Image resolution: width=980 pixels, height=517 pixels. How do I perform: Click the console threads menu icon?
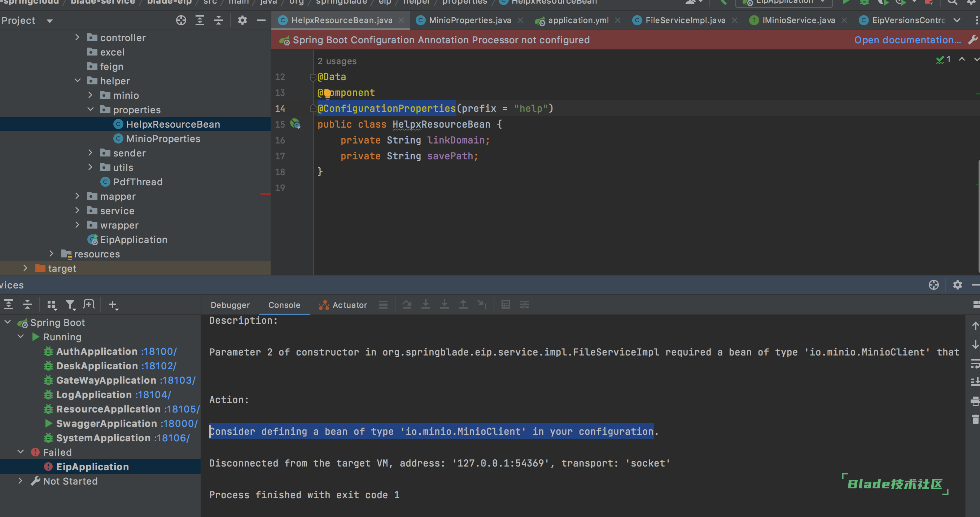(383, 305)
